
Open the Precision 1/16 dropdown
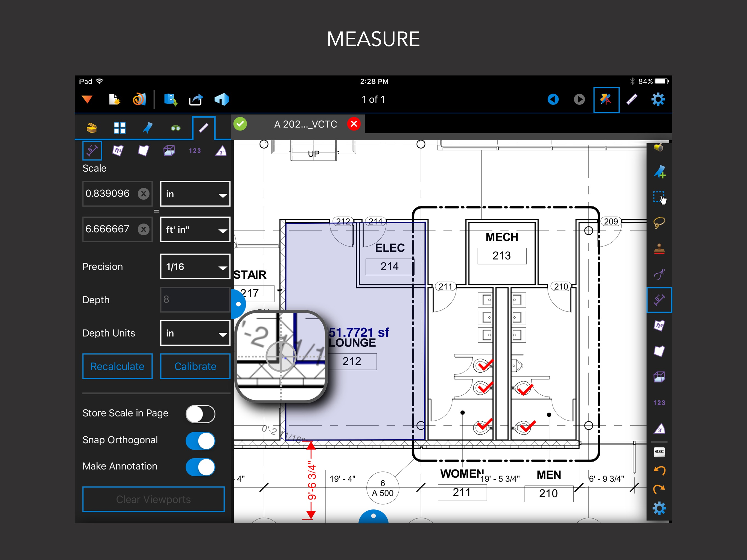195,267
